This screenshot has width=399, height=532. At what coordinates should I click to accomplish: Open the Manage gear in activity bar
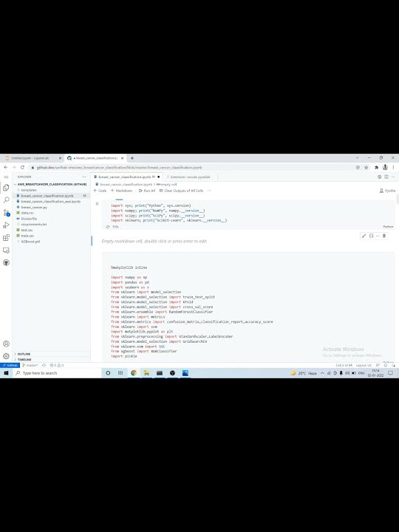6,356
